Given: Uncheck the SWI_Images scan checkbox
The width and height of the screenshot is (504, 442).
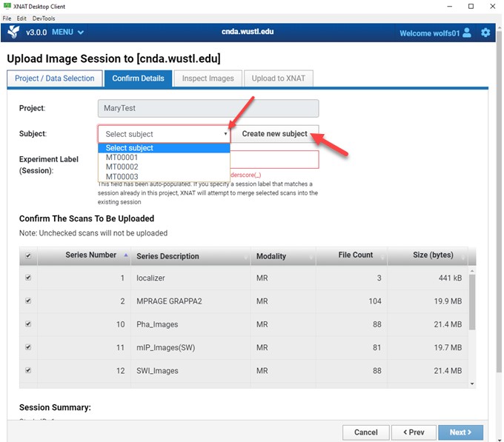Looking at the screenshot, I should (28, 370).
